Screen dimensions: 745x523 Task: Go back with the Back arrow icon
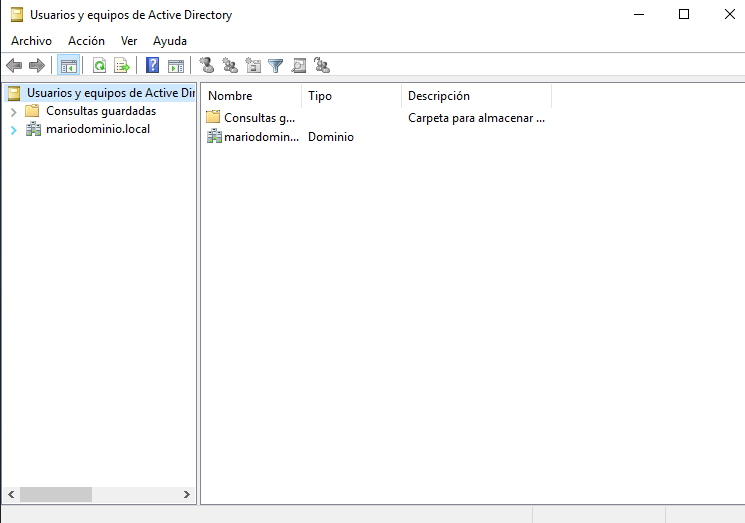pyautogui.click(x=14, y=65)
